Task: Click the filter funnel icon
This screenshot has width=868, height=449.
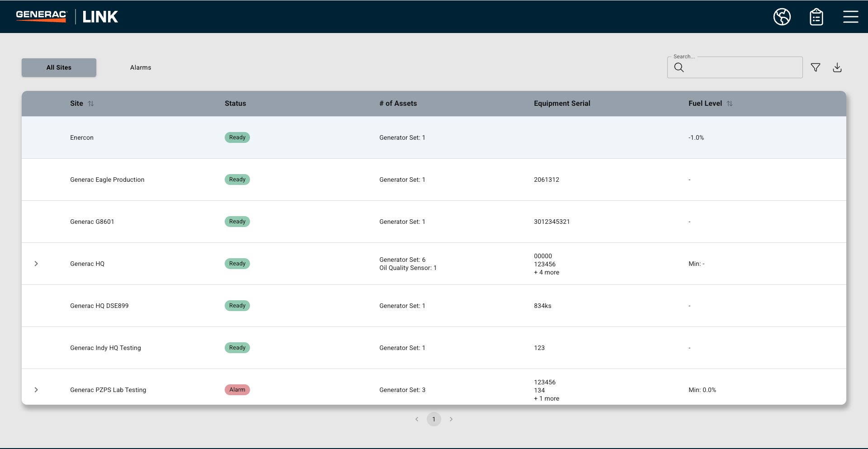Action: (x=815, y=67)
